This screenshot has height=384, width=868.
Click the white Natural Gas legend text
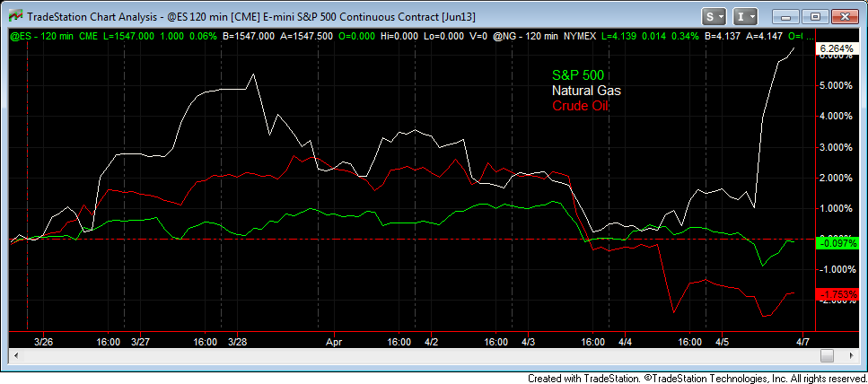coord(586,91)
